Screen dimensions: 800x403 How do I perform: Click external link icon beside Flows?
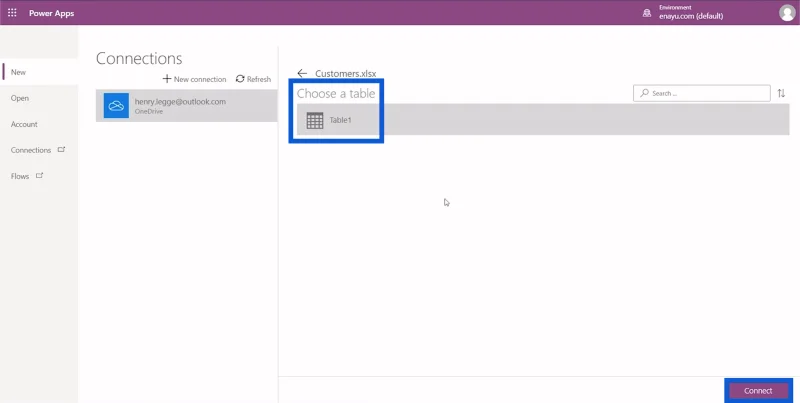coord(39,176)
